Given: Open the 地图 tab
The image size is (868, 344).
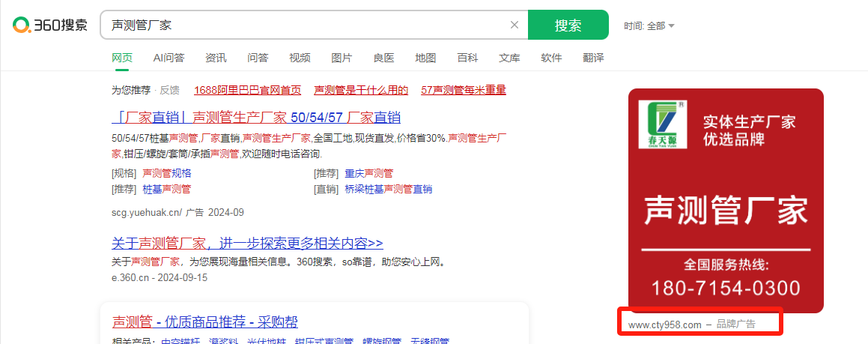Looking at the screenshot, I should tap(425, 58).
